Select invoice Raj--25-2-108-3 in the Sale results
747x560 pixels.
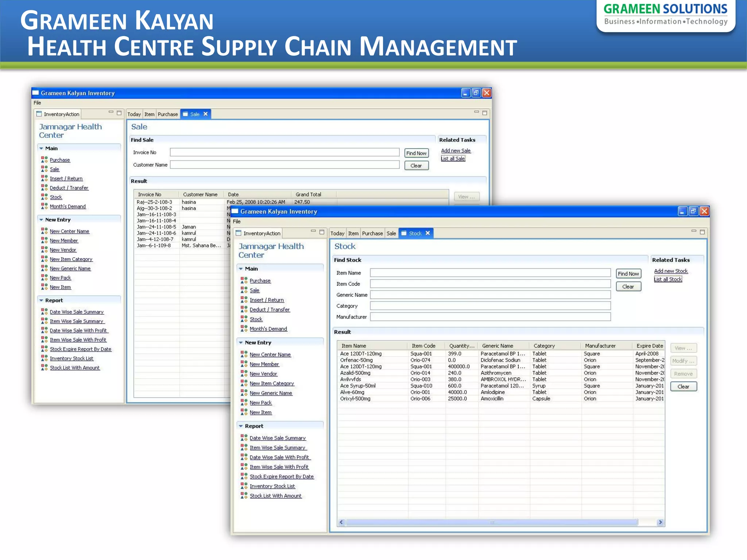[291, 202]
